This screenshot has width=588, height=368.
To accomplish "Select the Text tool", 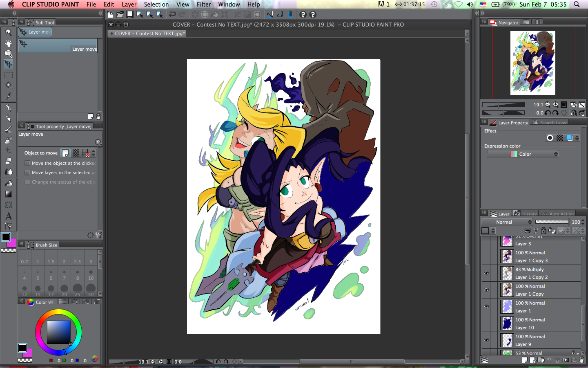I will (8, 216).
